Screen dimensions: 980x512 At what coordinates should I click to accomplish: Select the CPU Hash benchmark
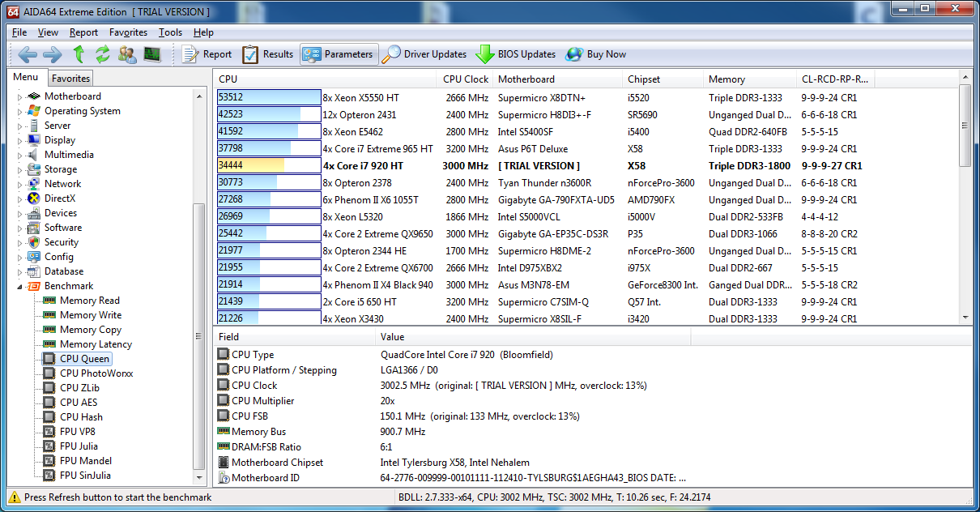coord(81,417)
